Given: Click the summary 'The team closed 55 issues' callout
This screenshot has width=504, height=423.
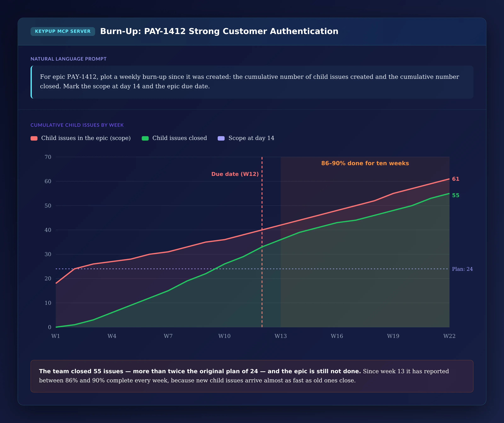Looking at the screenshot, I should (x=252, y=376).
